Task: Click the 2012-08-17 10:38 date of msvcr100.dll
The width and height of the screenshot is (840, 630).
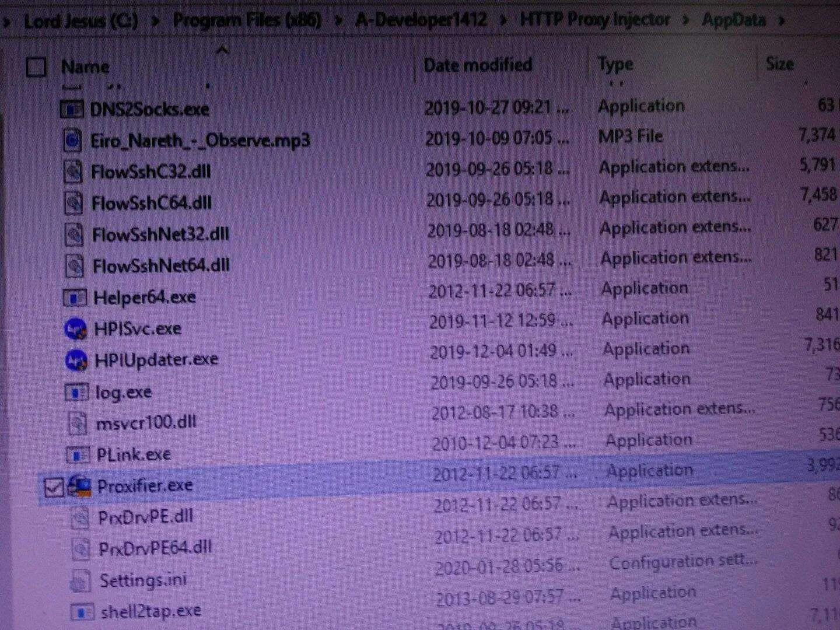Action: (503, 412)
